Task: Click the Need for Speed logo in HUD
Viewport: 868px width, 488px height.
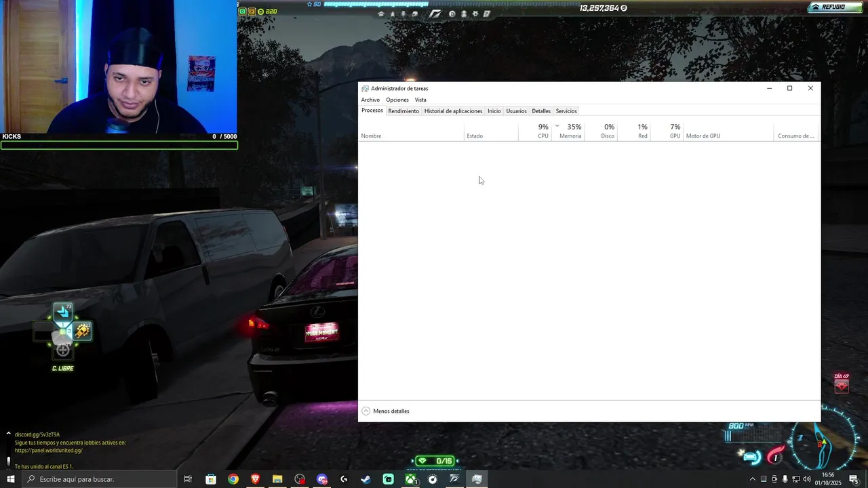Action: click(435, 14)
